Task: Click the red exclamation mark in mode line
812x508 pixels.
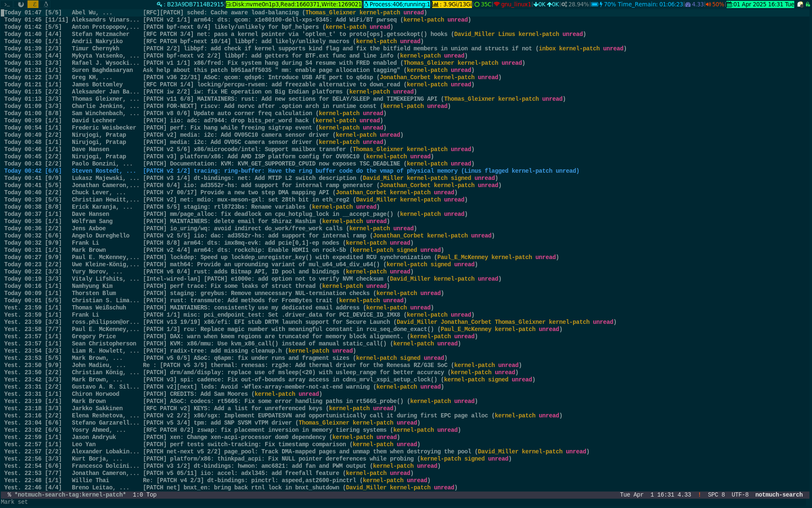Action: tap(699, 494)
